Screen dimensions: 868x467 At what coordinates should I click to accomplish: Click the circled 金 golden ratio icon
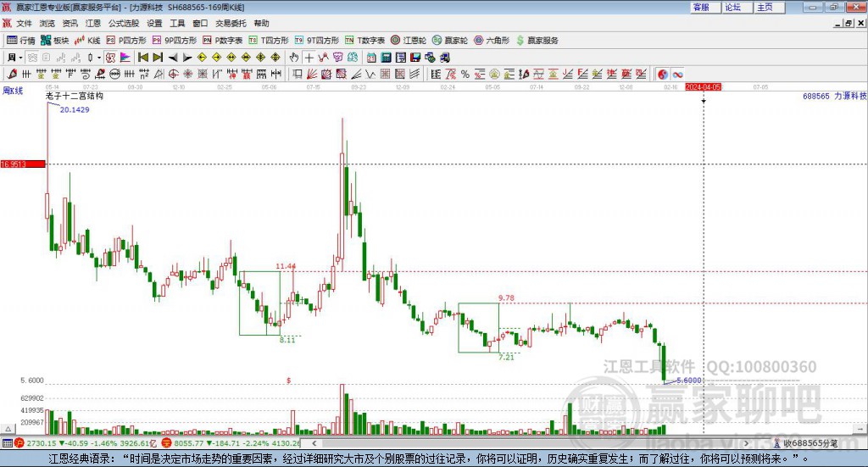coord(494,74)
